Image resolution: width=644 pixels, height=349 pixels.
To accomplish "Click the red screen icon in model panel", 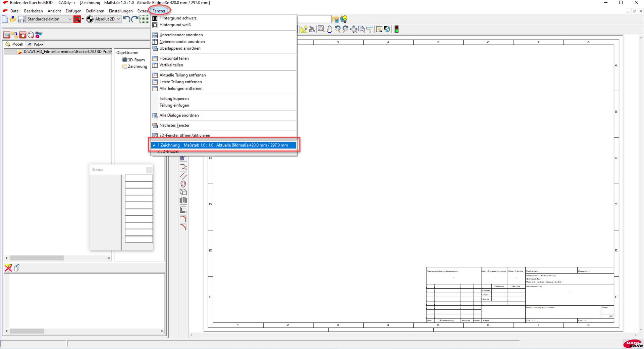I will tap(7, 35).
